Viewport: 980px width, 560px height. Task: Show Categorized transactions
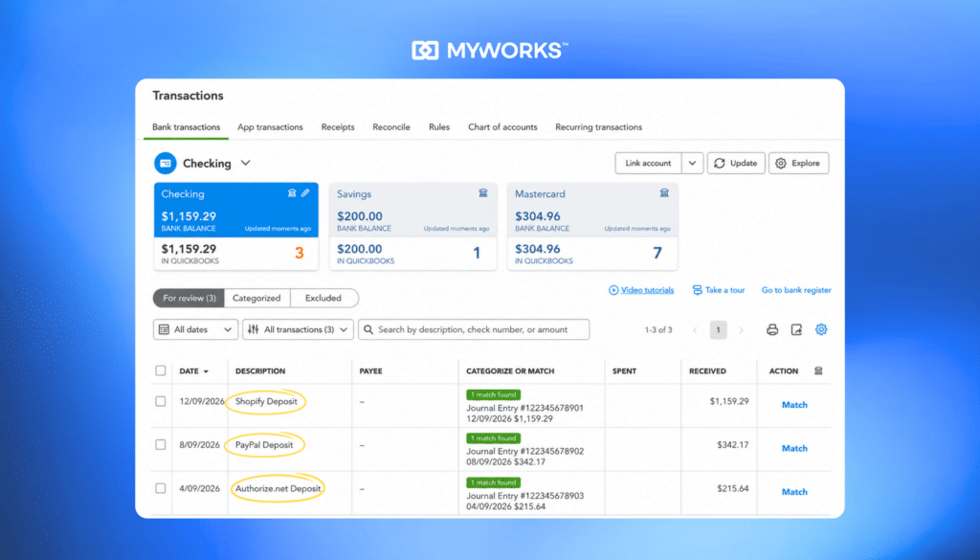pos(256,298)
